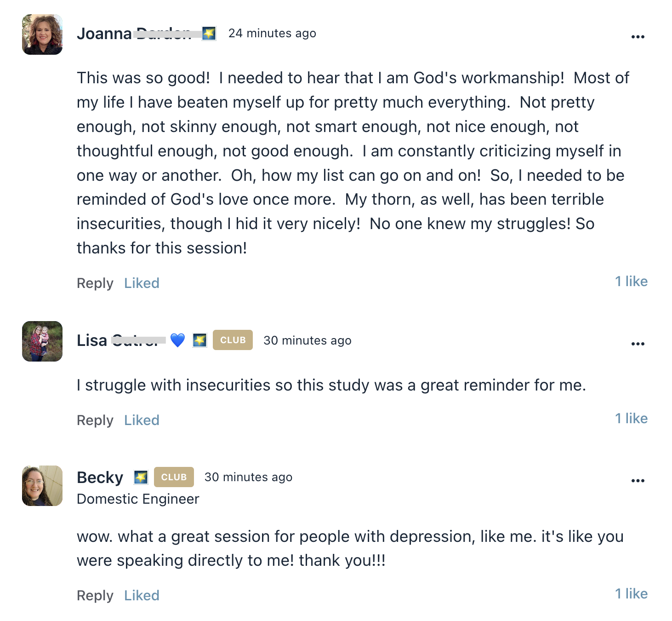The image size is (672, 621).
Task: Open options menu on Joanna's comment
Action: pyautogui.click(x=638, y=37)
